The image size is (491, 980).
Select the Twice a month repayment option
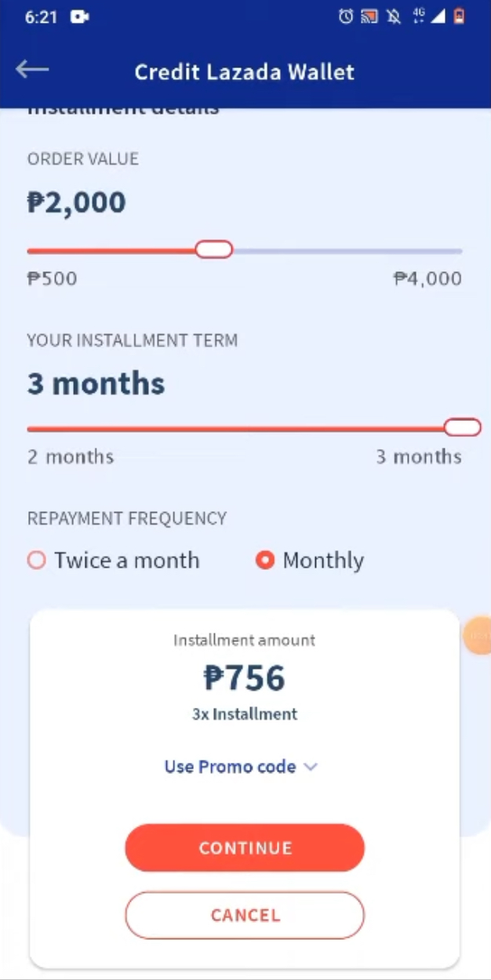[37, 561]
